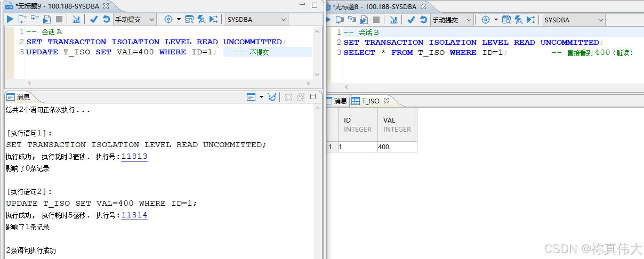Show execution plan in 无标题9 toolbar
The width and height of the screenshot is (644, 259).
pos(76,20)
